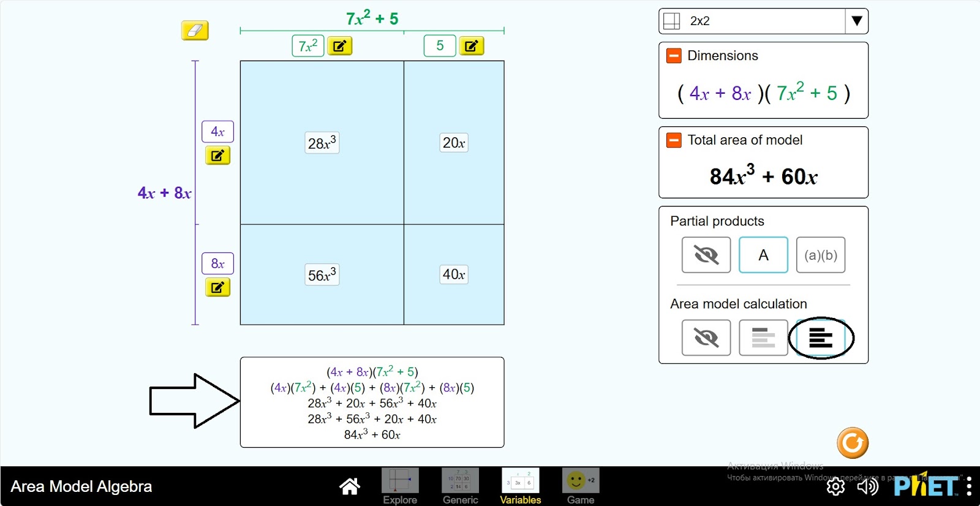The image size is (980, 506).
Task: Edit the 4x row term
Action: [217, 156]
